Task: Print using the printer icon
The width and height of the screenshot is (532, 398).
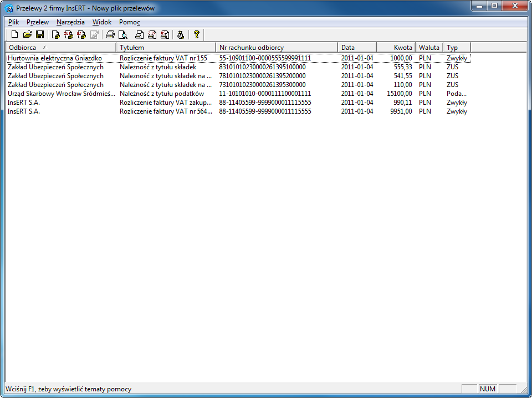Action: (x=110, y=34)
